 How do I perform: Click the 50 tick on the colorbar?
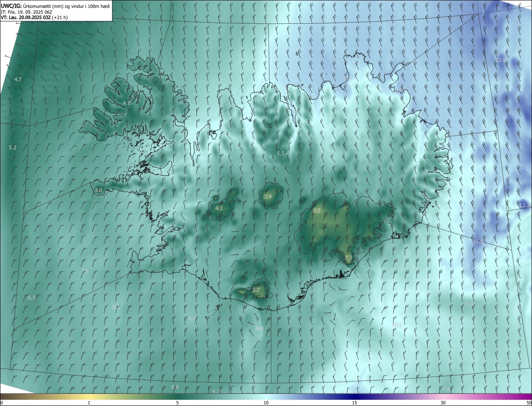pos(529,403)
